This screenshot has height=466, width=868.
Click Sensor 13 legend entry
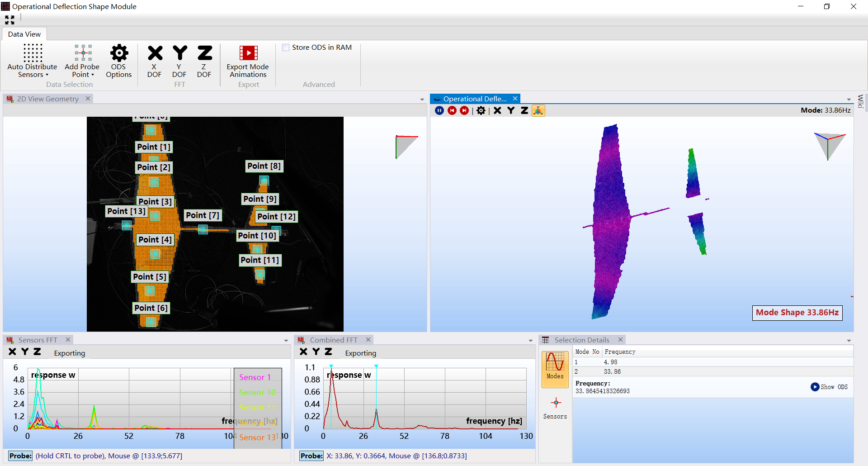[258, 437]
